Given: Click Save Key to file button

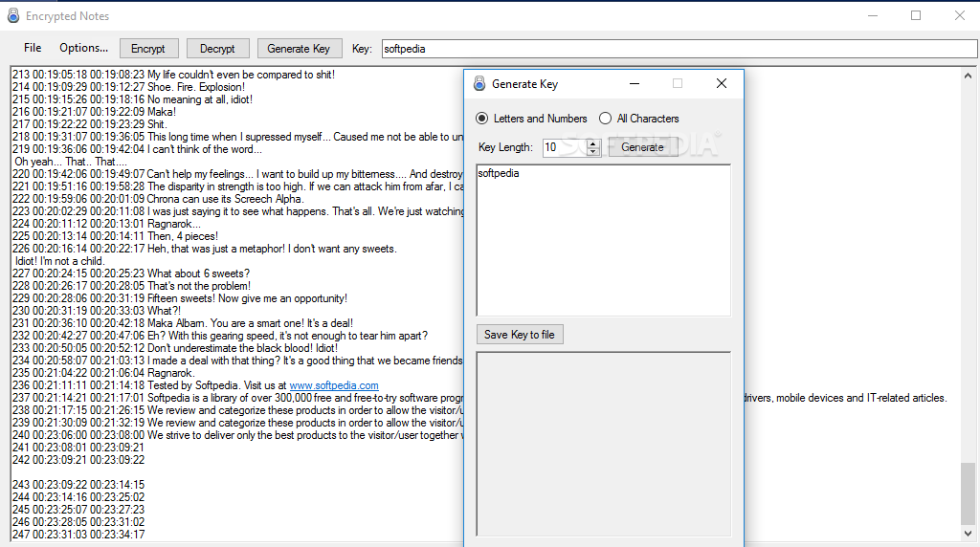Looking at the screenshot, I should pos(520,335).
